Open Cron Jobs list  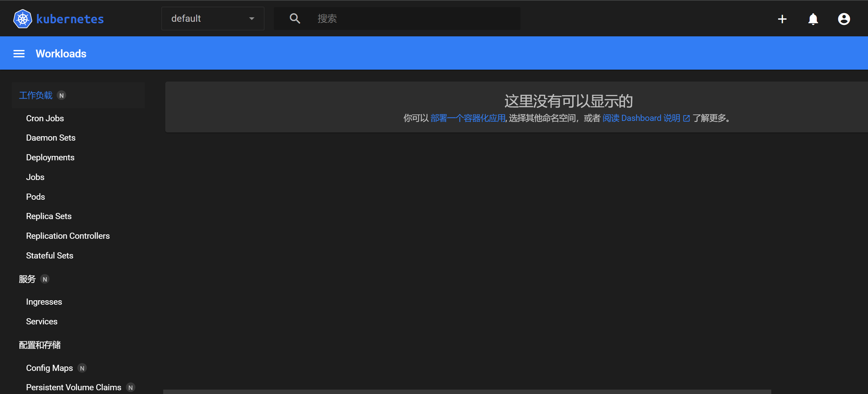point(45,118)
